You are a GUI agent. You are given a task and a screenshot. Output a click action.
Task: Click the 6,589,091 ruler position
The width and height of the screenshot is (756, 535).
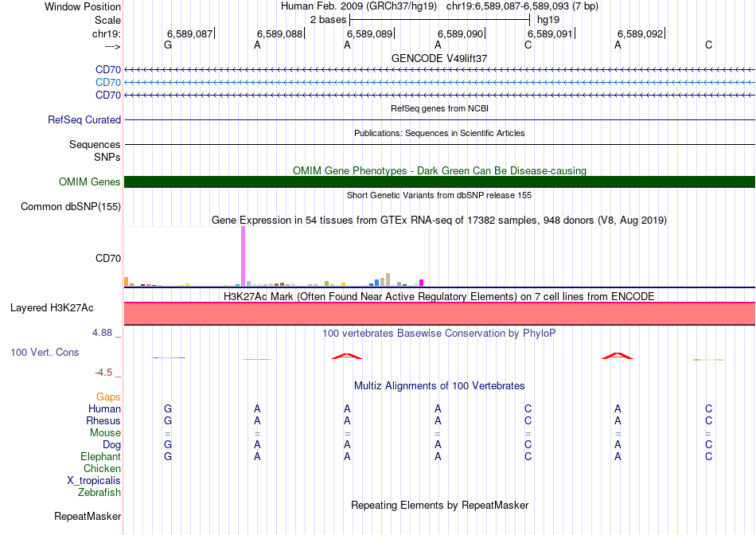point(550,33)
